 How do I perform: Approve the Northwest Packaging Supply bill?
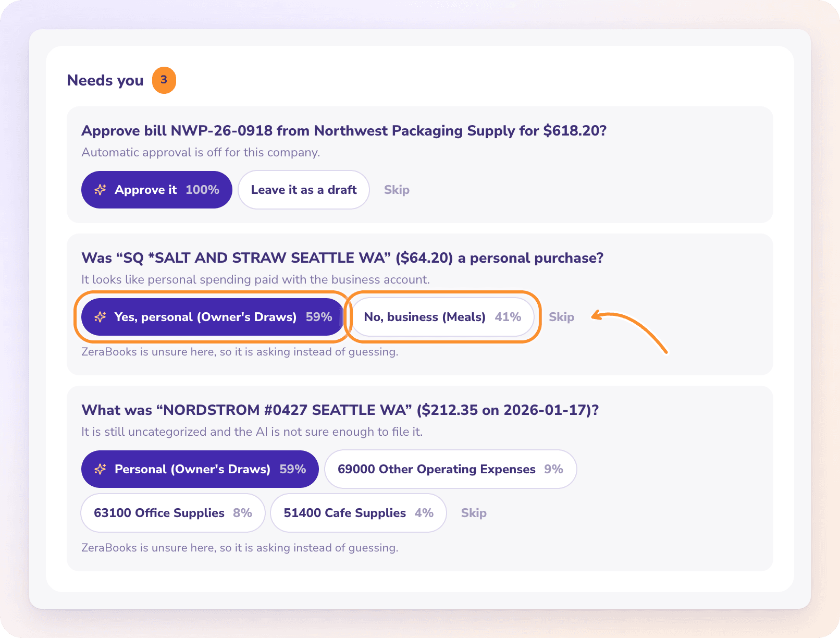click(156, 190)
